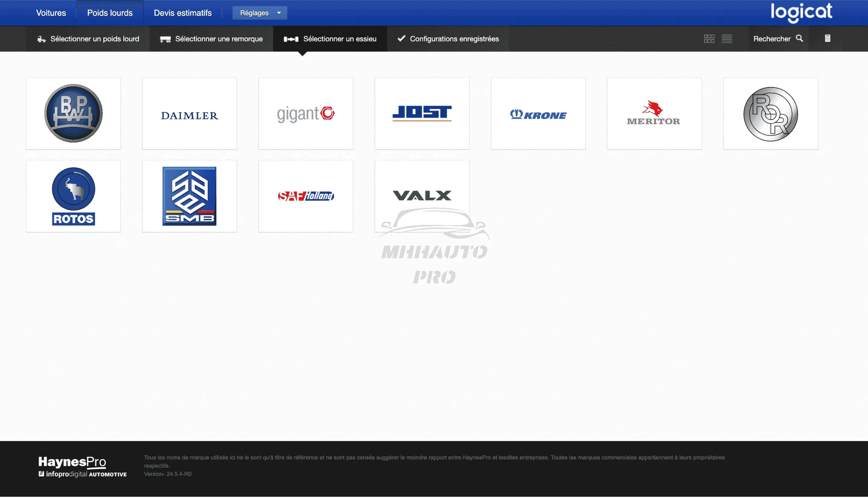Select the VALX brand tile
Viewport: 868px width, 498px height.
click(x=422, y=195)
